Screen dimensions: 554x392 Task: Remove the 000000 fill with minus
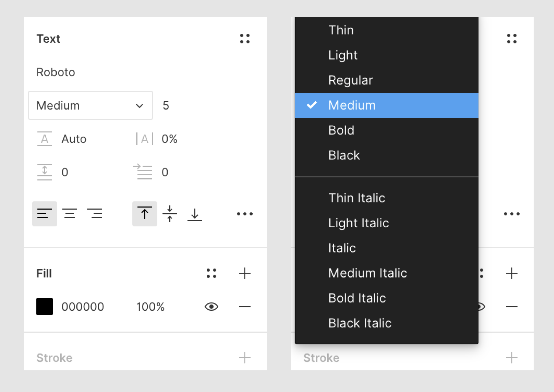pos(245,306)
